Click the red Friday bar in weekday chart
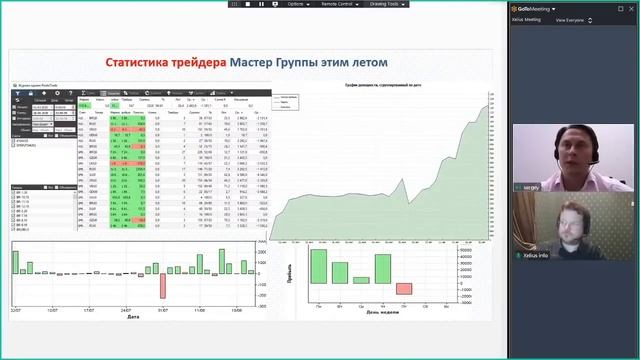Screen dimensions: 640x360 pyautogui.click(x=404, y=289)
